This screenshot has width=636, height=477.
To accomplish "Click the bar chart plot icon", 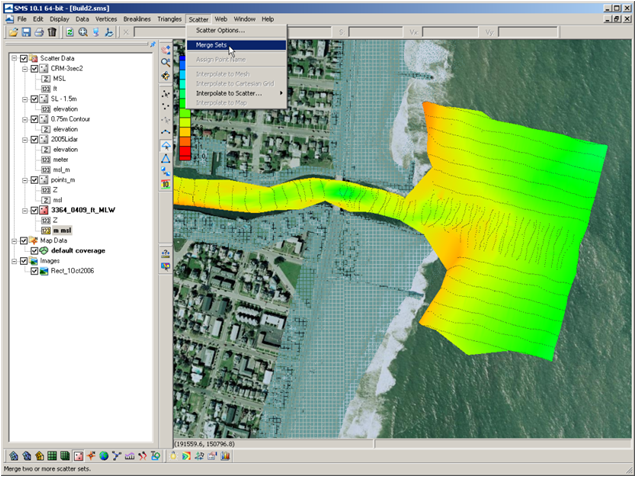I will point(225,456).
